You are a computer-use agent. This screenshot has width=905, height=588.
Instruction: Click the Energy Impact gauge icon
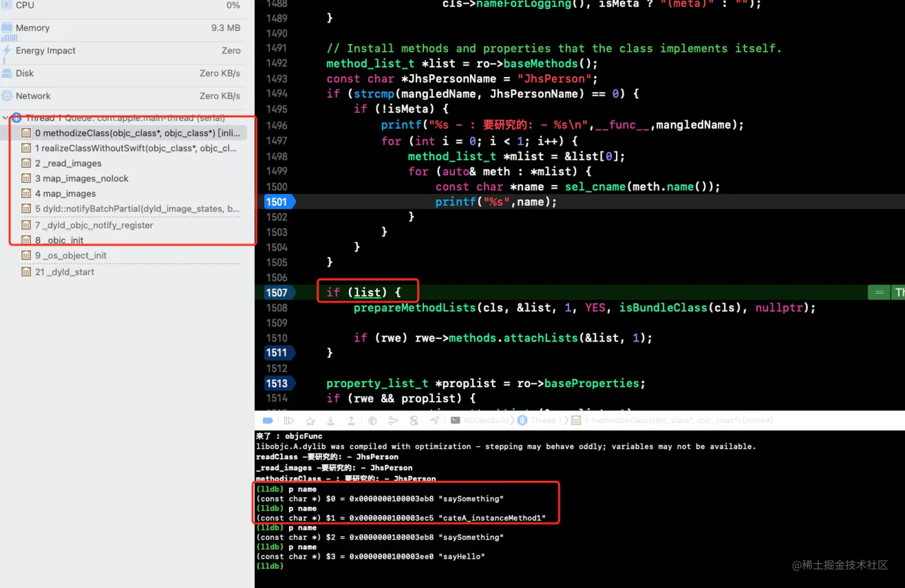click(x=7, y=50)
